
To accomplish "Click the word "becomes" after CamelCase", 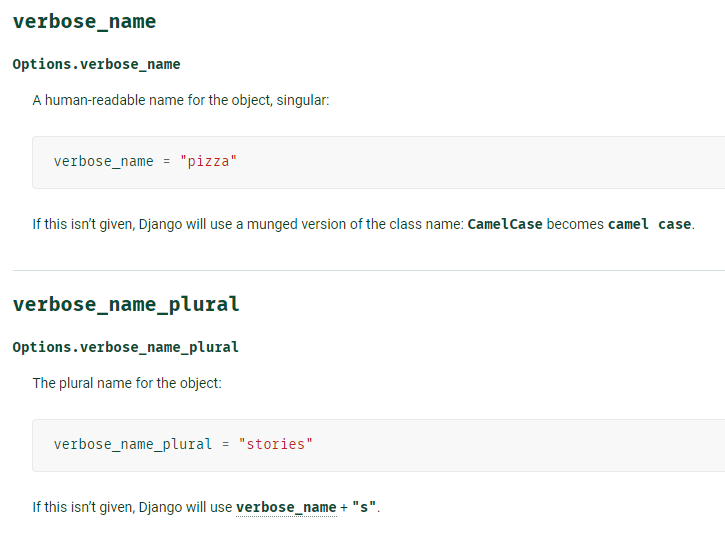I will 575,224.
